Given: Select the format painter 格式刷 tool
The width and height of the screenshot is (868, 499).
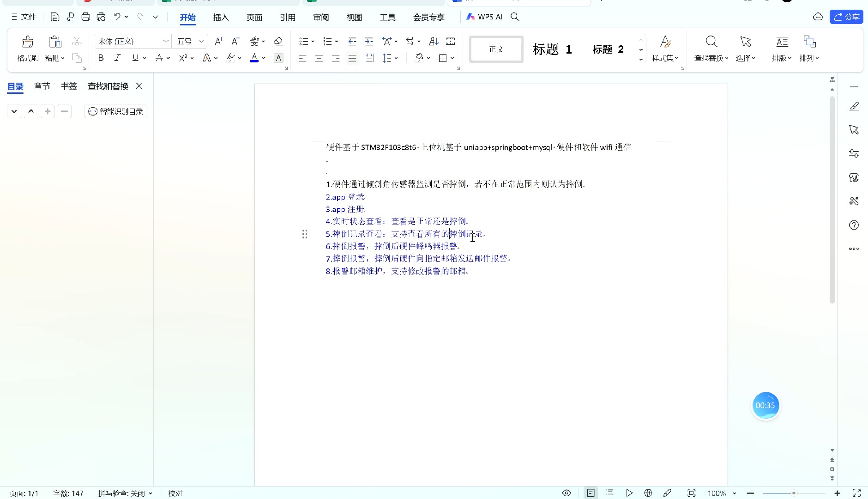Looking at the screenshot, I should [27, 48].
